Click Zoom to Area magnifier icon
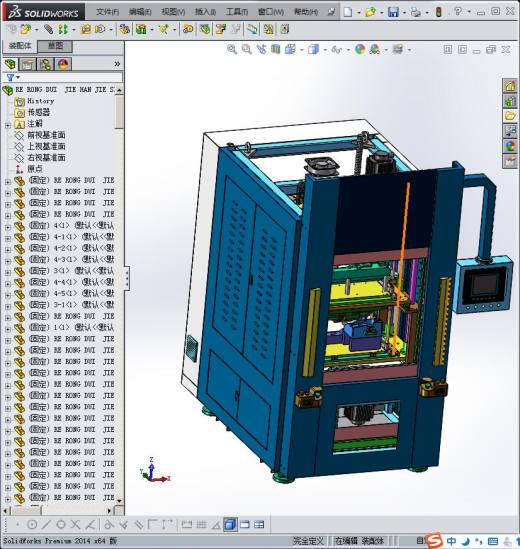Viewport: 520px width, 549px height. tap(247, 49)
